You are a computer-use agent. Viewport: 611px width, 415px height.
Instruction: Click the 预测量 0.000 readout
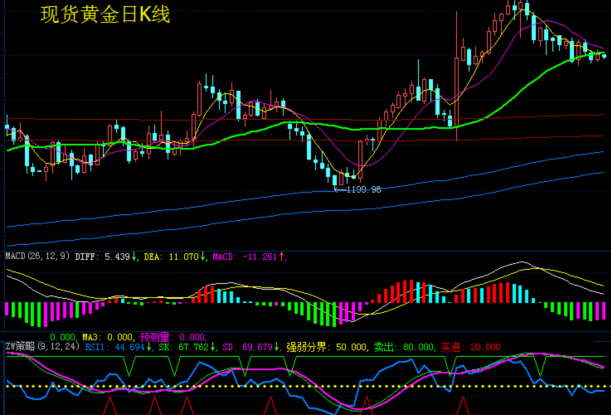click(x=172, y=337)
